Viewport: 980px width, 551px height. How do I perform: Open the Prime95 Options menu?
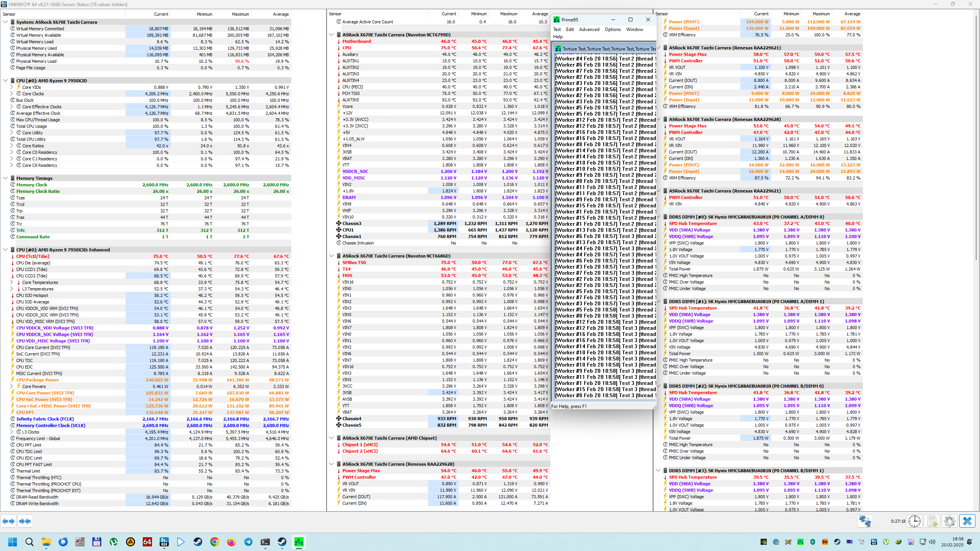(612, 29)
